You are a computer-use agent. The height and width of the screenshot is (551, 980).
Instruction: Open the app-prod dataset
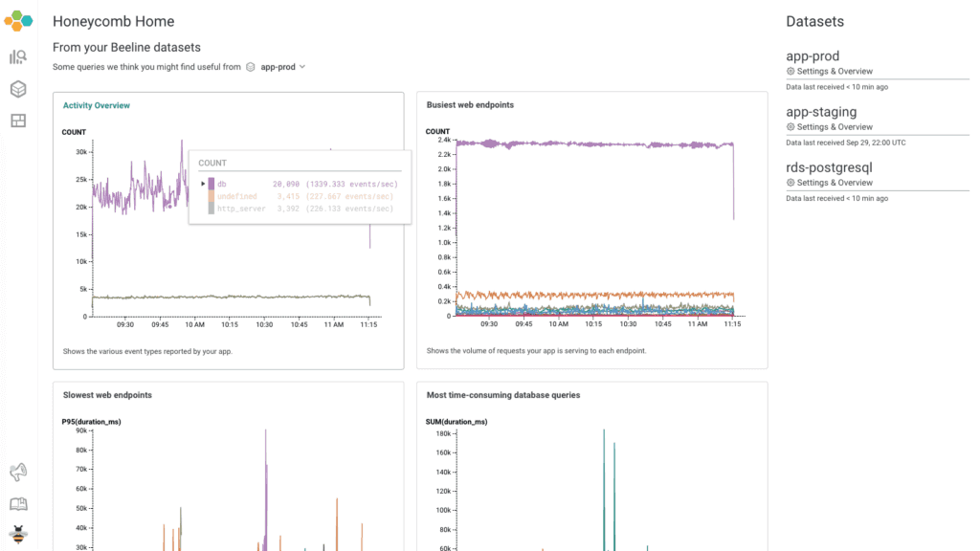pos(813,56)
